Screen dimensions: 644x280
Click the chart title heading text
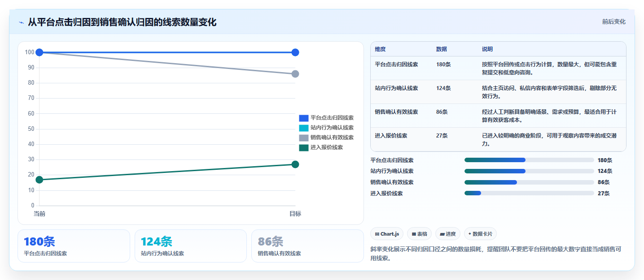coord(122,22)
